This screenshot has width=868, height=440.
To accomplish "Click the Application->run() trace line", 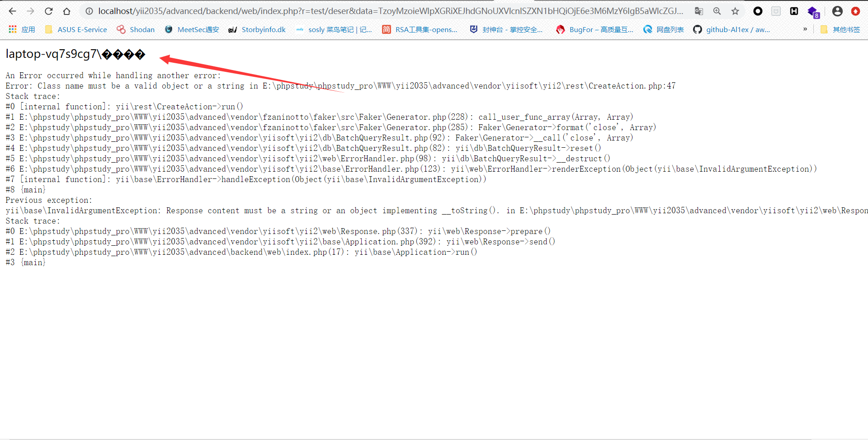I will click(241, 252).
